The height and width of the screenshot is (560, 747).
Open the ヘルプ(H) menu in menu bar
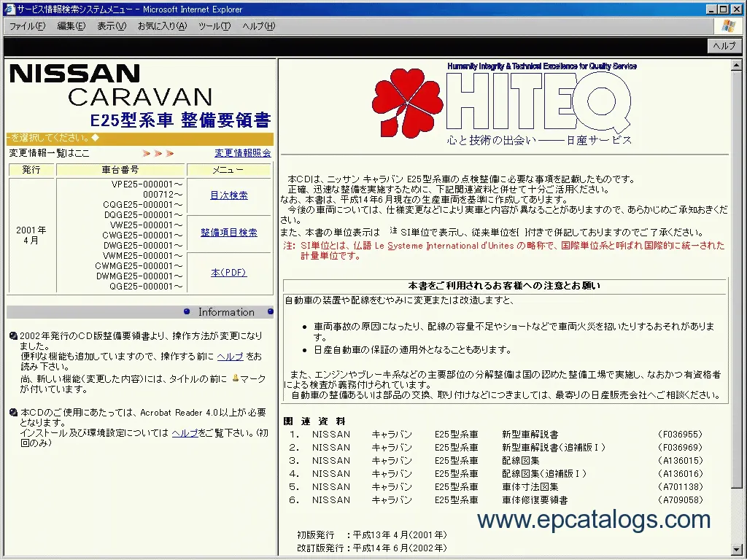(258, 26)
